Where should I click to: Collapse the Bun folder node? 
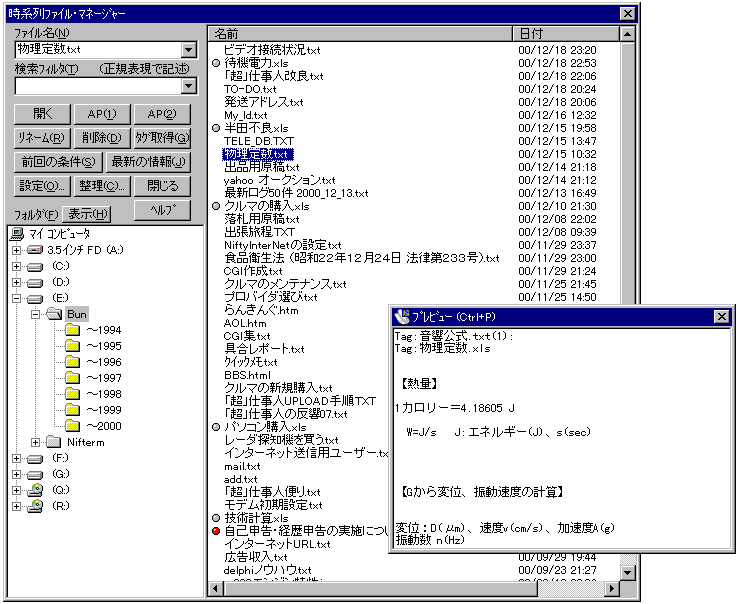[x=36, y=314]
